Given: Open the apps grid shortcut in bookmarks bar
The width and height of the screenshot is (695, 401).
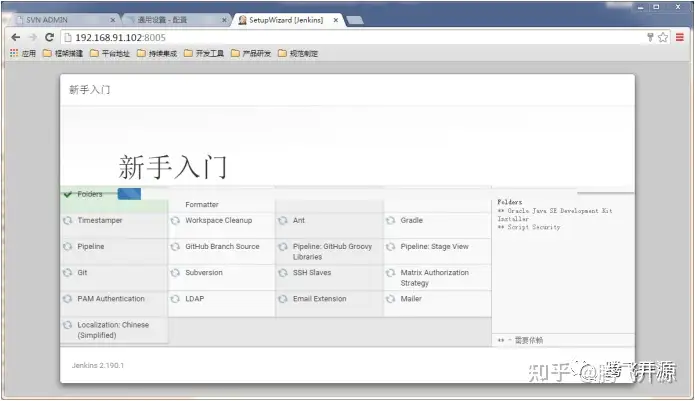Looking at the screenshot, I should (14, 53).
